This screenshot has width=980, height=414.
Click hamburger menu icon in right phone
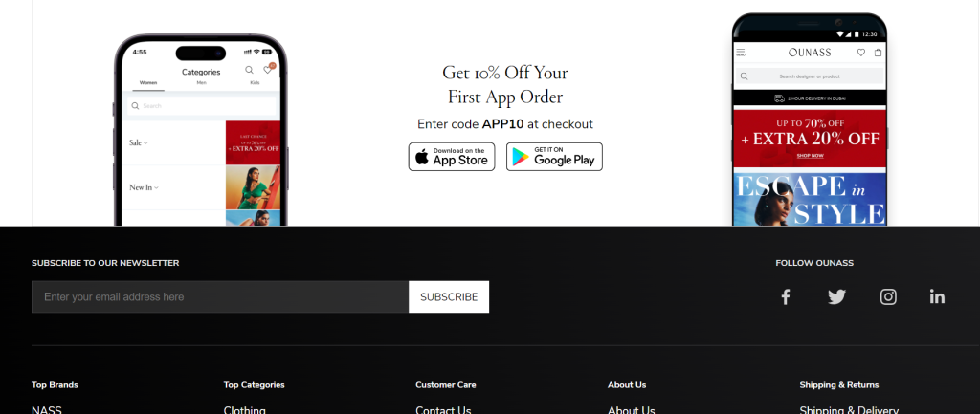[741, 53]
